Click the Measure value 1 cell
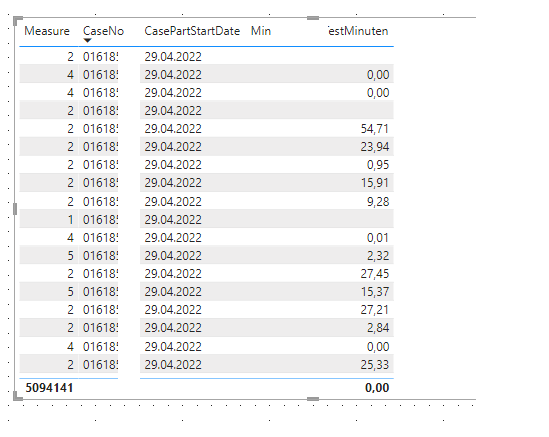The height and width of the screenshot is (437, 549). 70,220
